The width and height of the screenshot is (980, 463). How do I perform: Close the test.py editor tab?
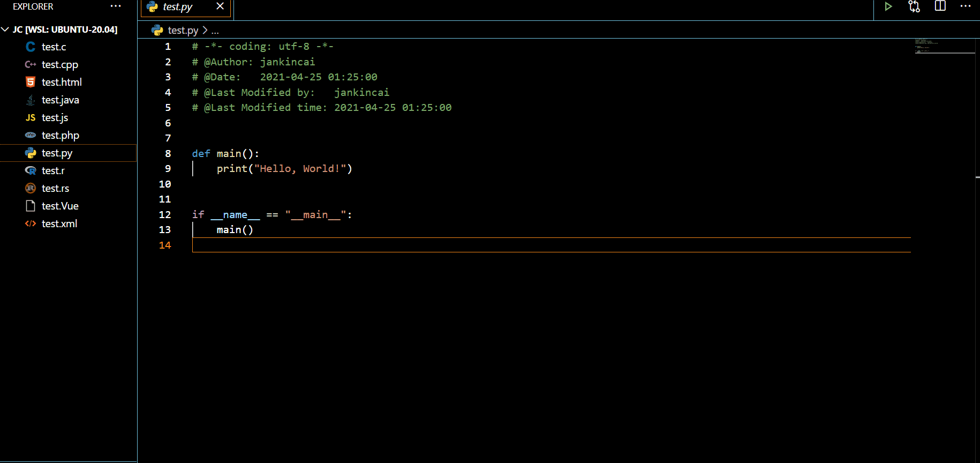click(220, 6)
